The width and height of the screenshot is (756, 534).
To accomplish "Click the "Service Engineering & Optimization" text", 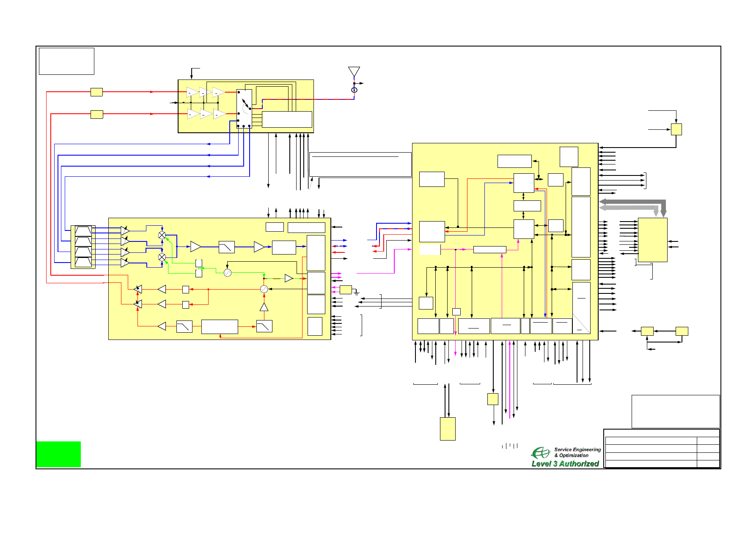I will 577,452.
